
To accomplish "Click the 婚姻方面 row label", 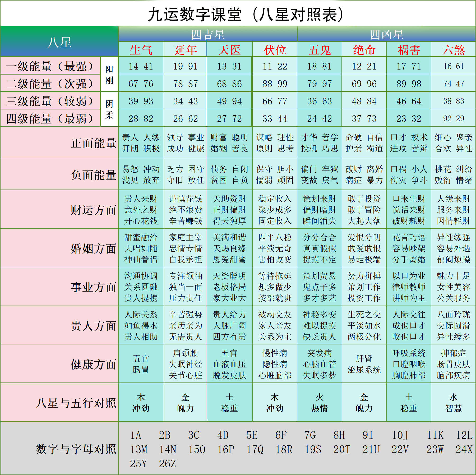I will click(59, 248).
